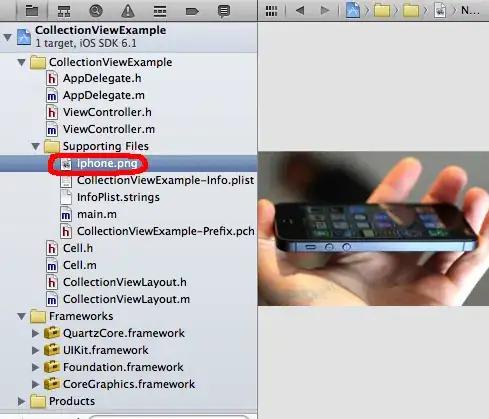Collapse the CollectionViewExample group folder
This screenshot has height=419, width=489.
22,62
